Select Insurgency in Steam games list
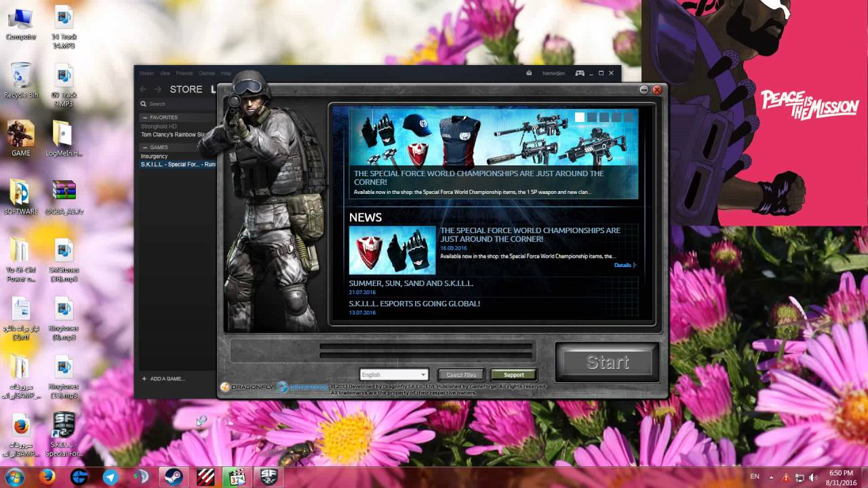Image resolution: width=868 pixels, height=488 pixels. [x=154, y=156]
